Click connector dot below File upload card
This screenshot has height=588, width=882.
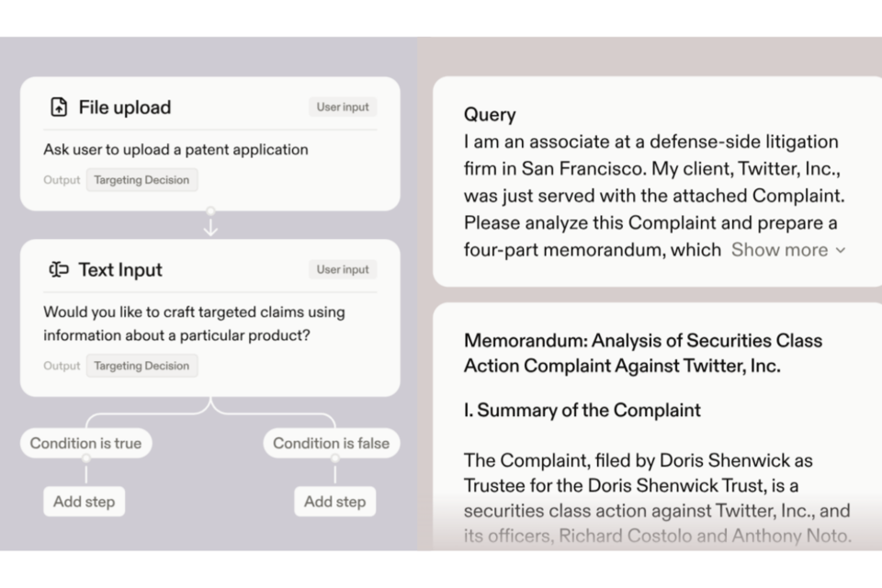210,211
